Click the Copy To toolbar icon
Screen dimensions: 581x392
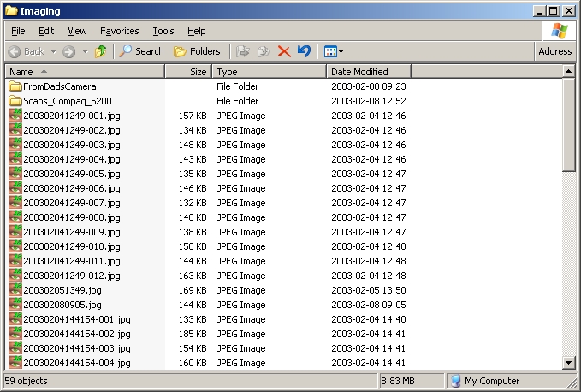tap(264, 51)
